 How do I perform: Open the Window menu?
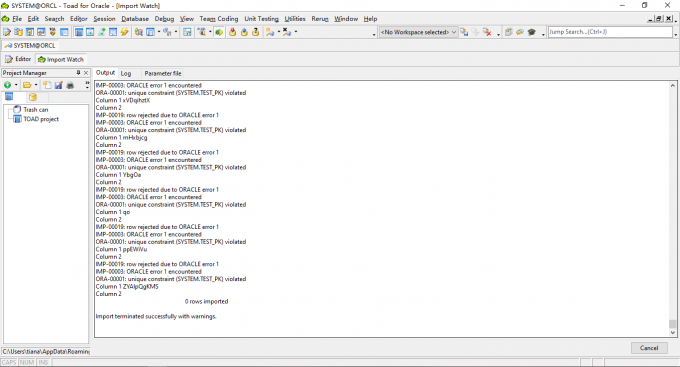tap(346, 19)
